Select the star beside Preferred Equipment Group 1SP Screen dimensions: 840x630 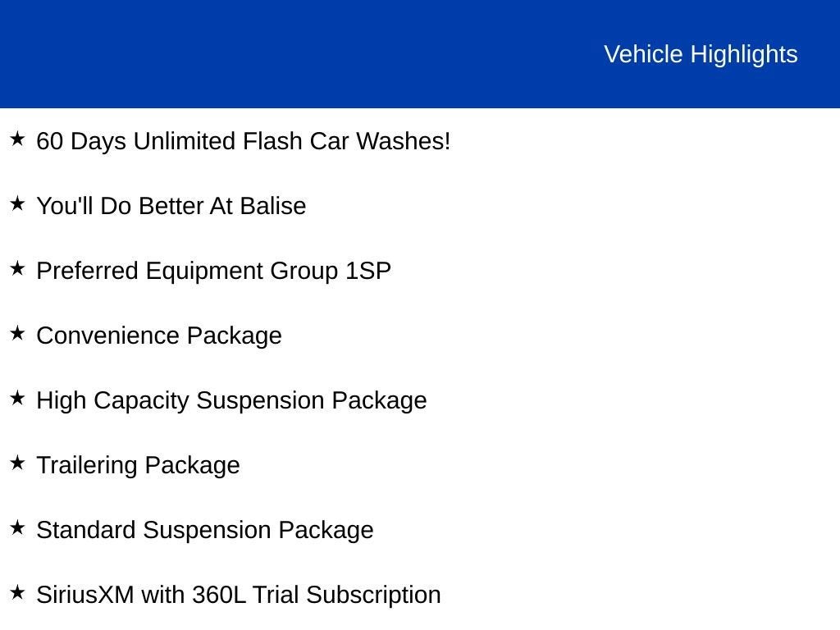pyautogui.click(x=18, y=269)
